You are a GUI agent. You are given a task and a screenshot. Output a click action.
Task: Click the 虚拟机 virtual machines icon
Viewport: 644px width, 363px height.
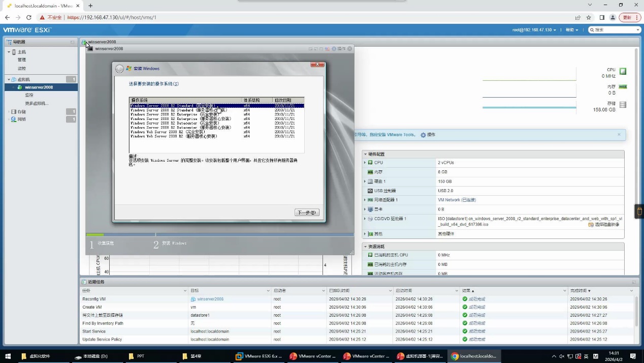pyautogui.click(x=14, y=79)
